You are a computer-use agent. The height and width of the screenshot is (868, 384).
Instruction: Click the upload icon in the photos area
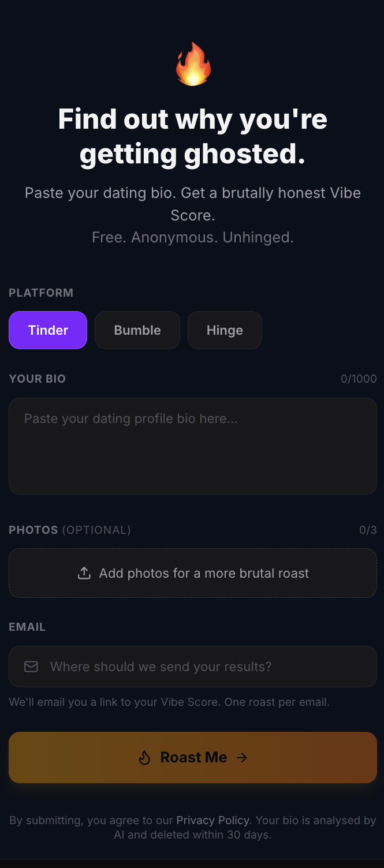[85, 573]
